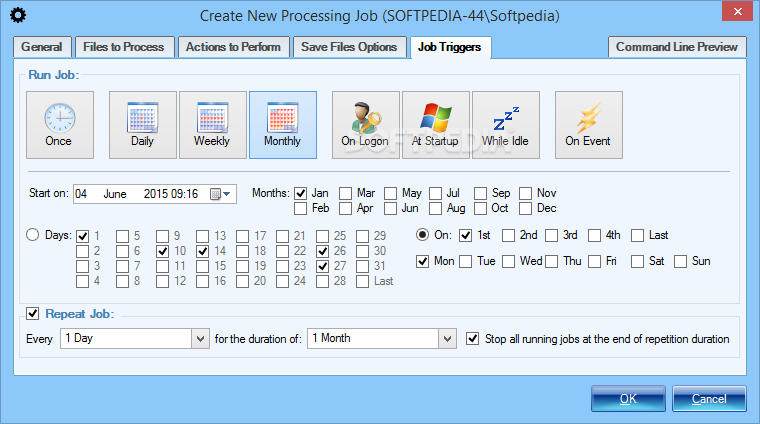
Task: Check the Last occurrence checkbox beside 4th
Action: [637, 236]
